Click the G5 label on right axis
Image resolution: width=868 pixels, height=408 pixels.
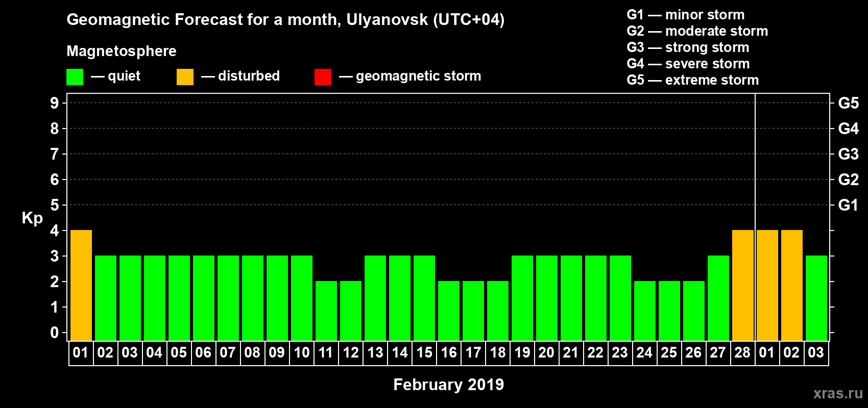click(x=848, y=103)
